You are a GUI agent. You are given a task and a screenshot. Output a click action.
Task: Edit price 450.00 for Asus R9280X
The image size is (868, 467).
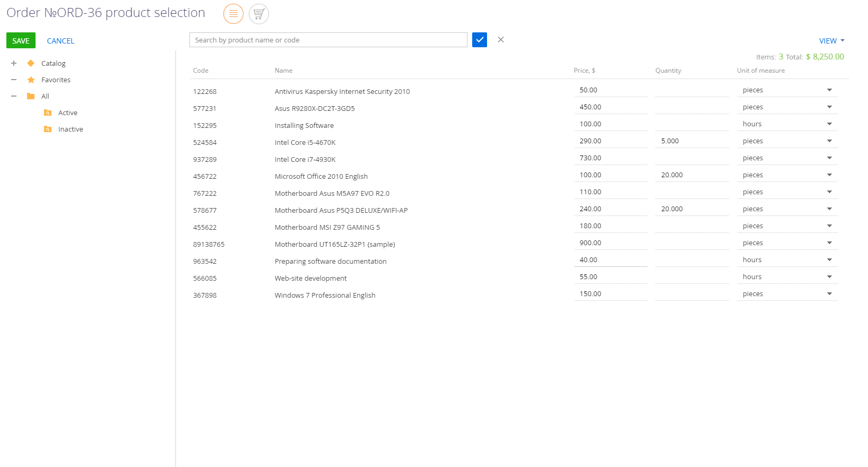(x=611, y=107)
